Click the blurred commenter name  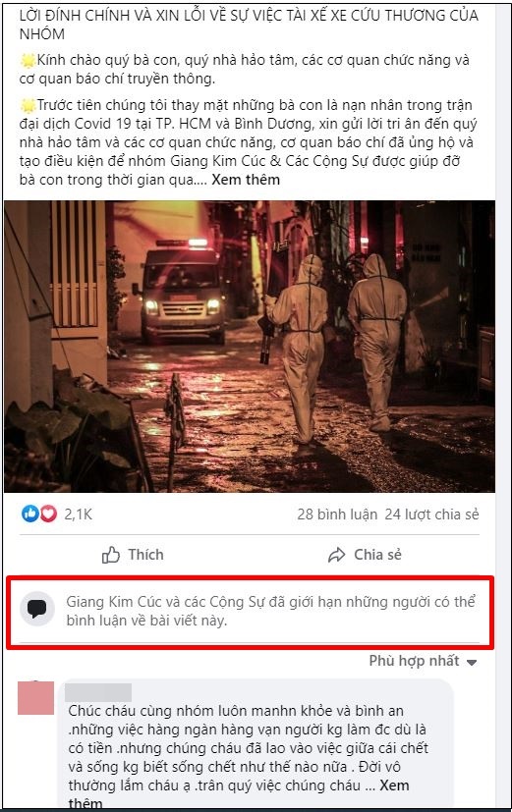(x=98, y=692)
